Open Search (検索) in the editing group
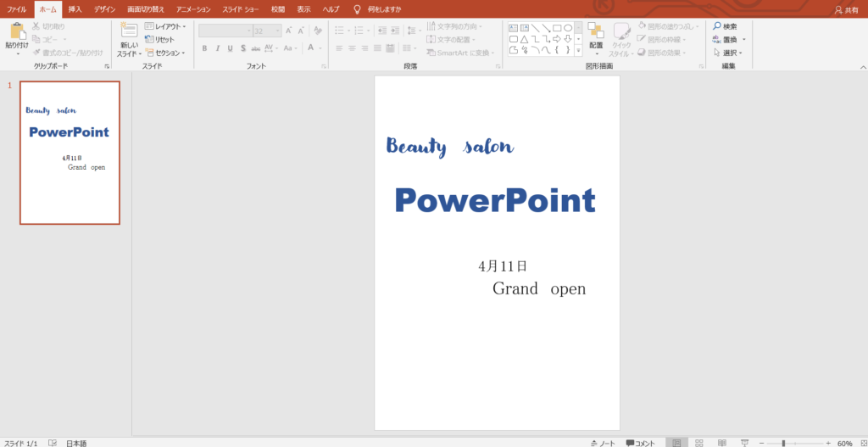 point(725,26)
